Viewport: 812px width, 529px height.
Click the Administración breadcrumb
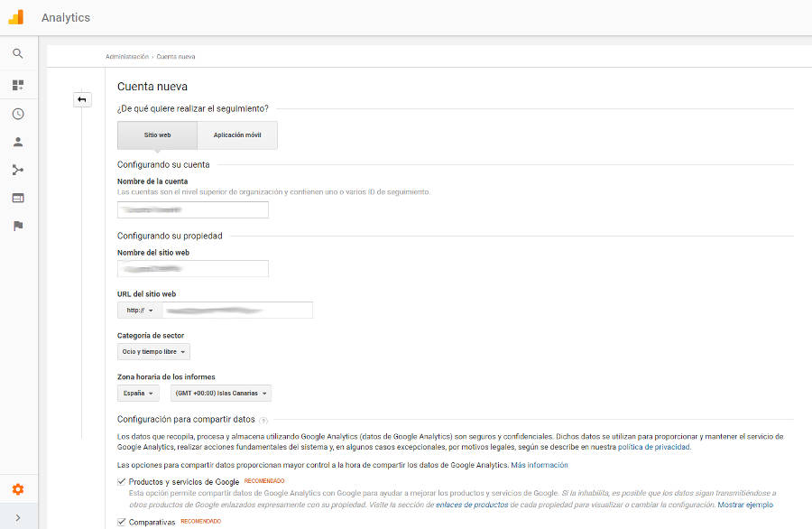pyautogui.click(x=127, y=57)
